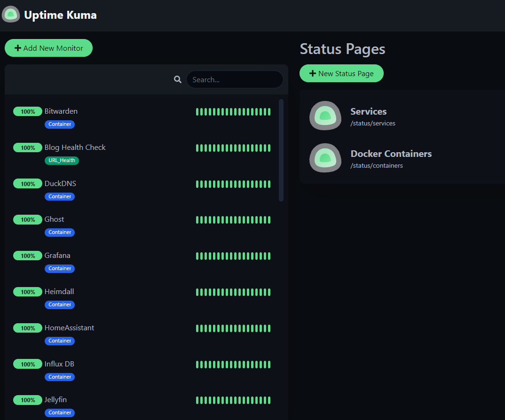Select the HomeAssistant monitor
The width and height of the screenshot is (505, 420).
click(142, 334)
